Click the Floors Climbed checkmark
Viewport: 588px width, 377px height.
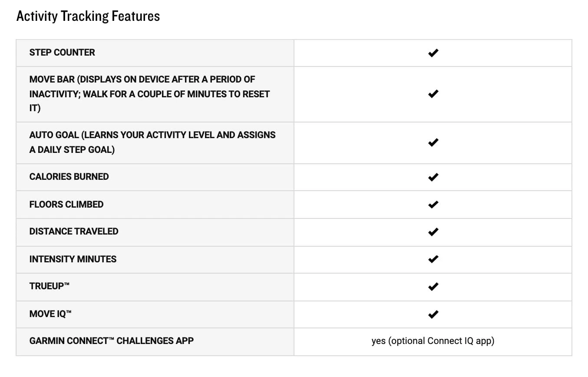433,205
